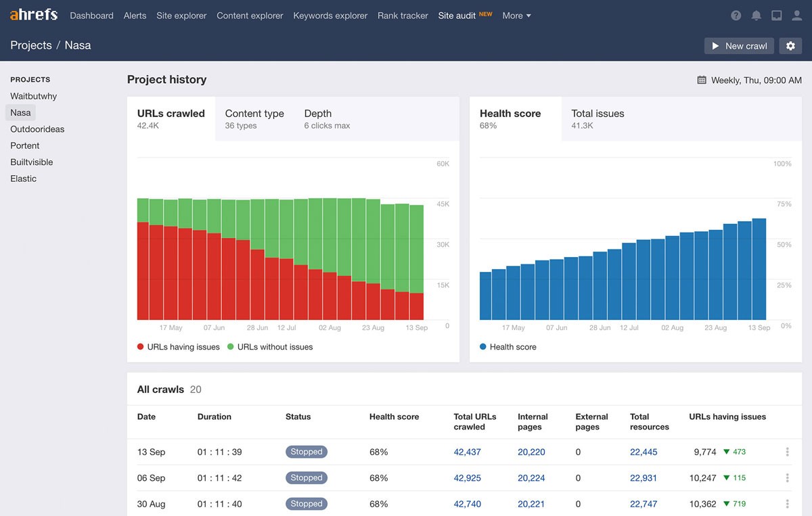Start a New crawl
812x516 pixels.
click(x=739, y=46)
